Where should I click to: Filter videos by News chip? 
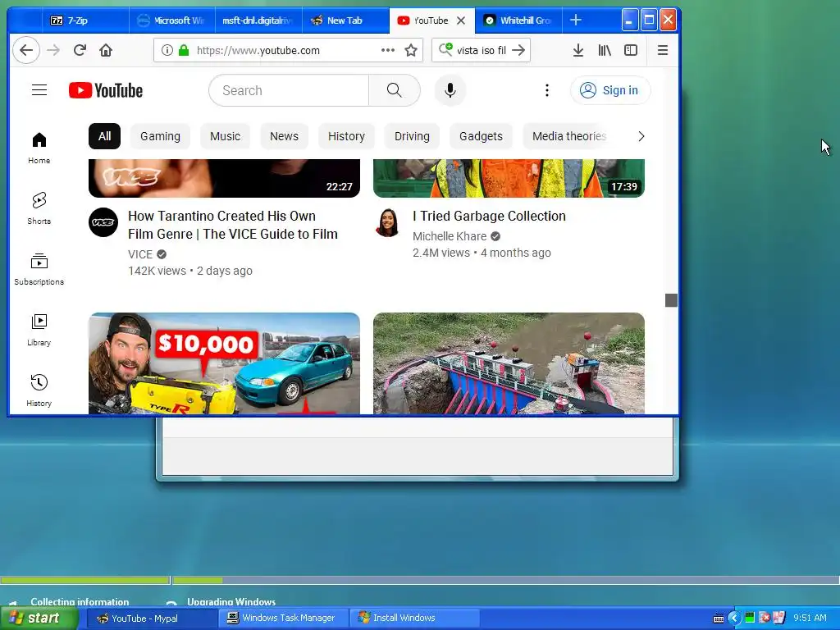[x=284, y=136]
